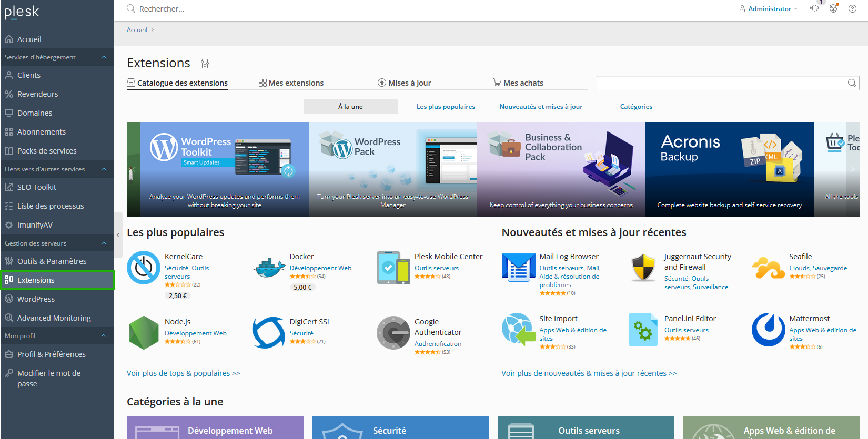Collapse the Services d'hébergement section
Image resolution: width=868 pixels, height=439 pixels.
tap(57, 57)
